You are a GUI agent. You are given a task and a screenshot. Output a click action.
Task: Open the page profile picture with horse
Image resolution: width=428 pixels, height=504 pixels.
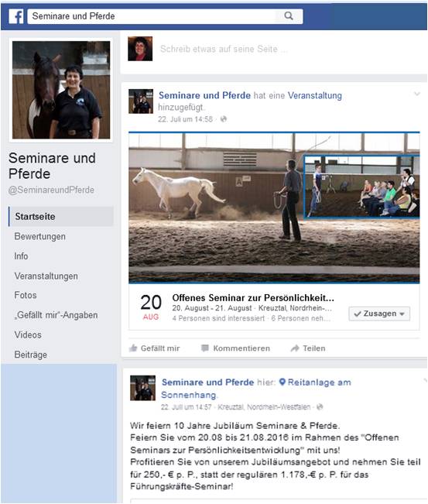(x=61, y=90)
